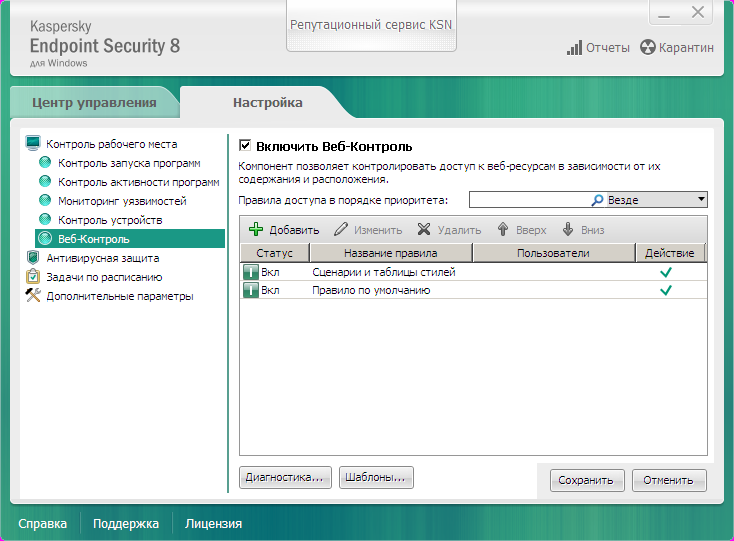The image size is (734, 541).
Task: Click the tools icon of Дополнительные параметры
Action: [x=33, y=296]
